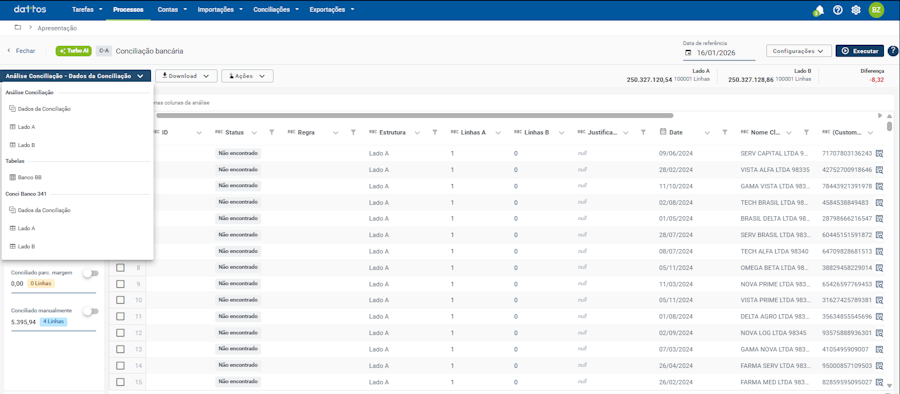Open the Contas menu
This screenshot has height=394, width=900.
click(x=171, y=10)
